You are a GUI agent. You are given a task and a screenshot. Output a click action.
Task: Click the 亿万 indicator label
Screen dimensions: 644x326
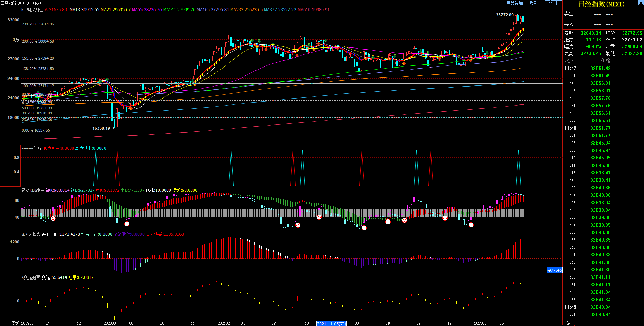click(x=37, y=148)
